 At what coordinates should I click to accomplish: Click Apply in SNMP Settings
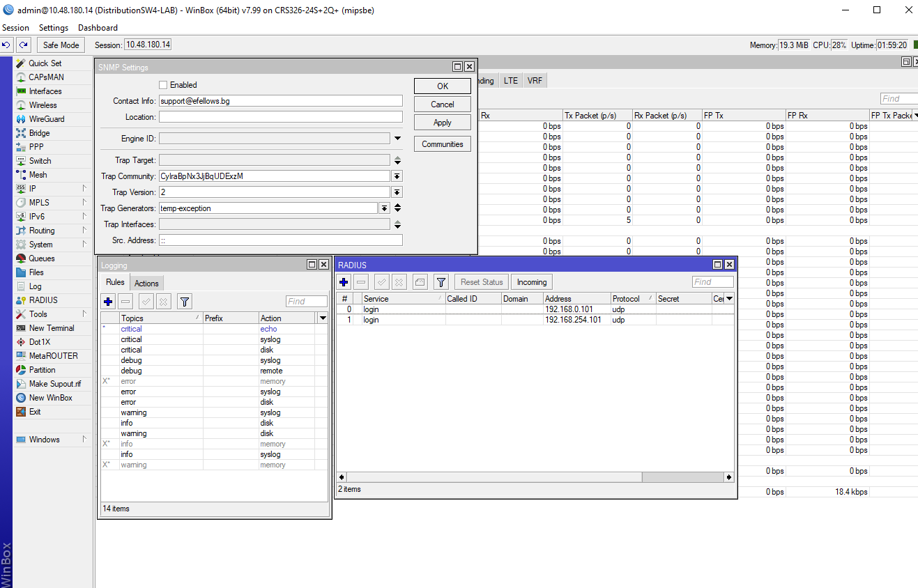tap(443, 123)
